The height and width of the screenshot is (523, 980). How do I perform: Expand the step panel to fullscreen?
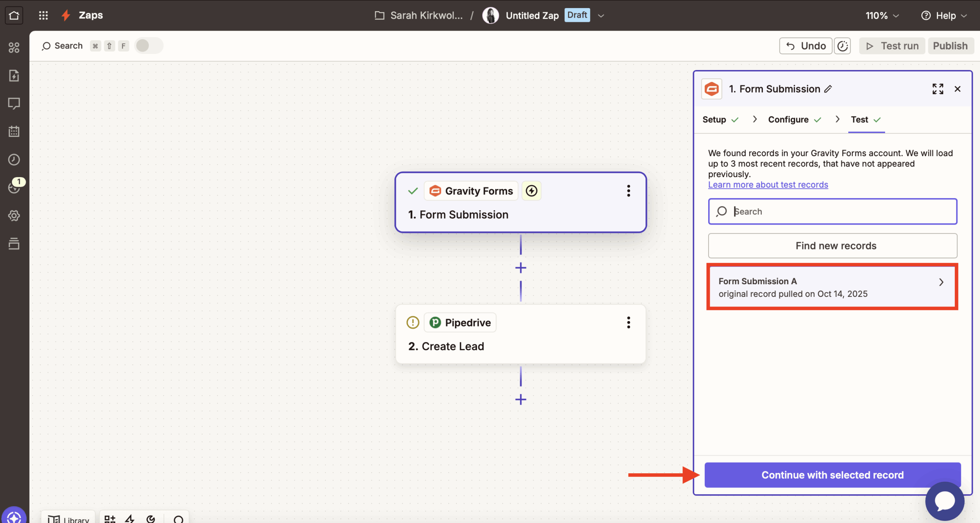(x=938, y=89)
